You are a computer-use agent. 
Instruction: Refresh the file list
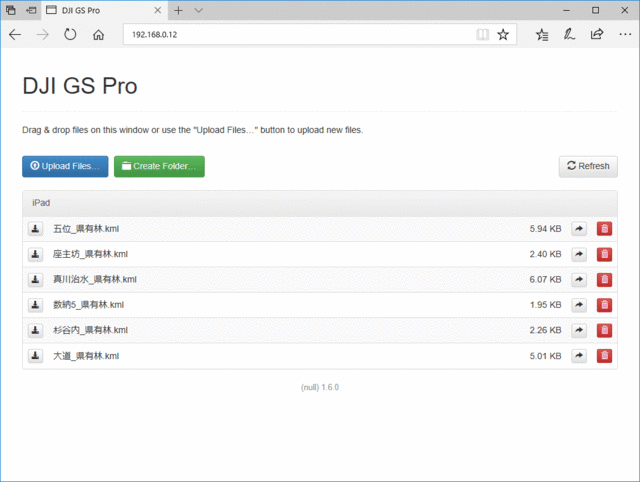click(588, 167)
